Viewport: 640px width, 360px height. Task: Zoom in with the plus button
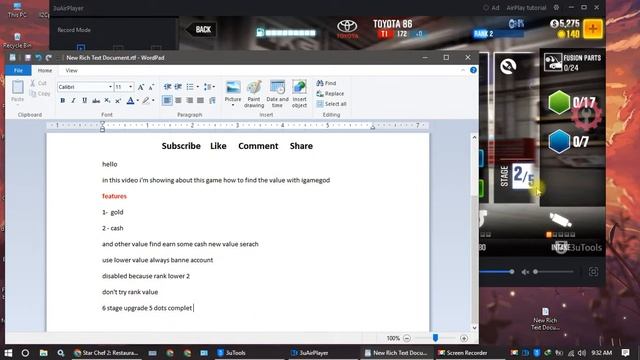tap(464, 338)
